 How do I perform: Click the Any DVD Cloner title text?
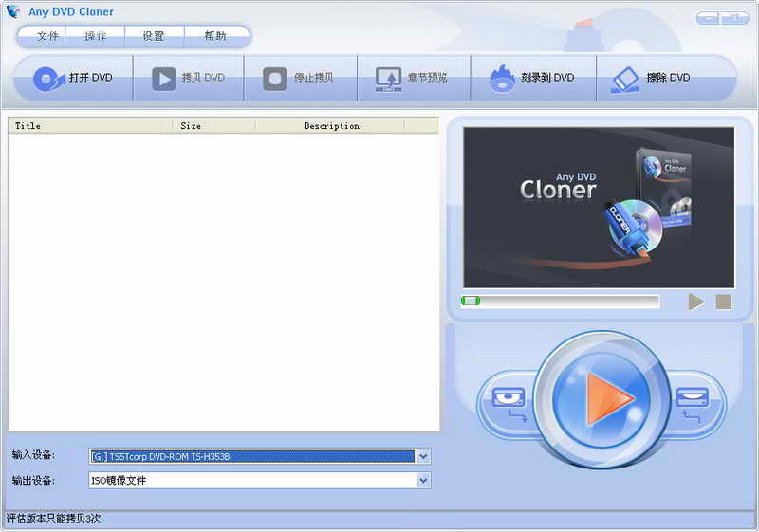71,12
